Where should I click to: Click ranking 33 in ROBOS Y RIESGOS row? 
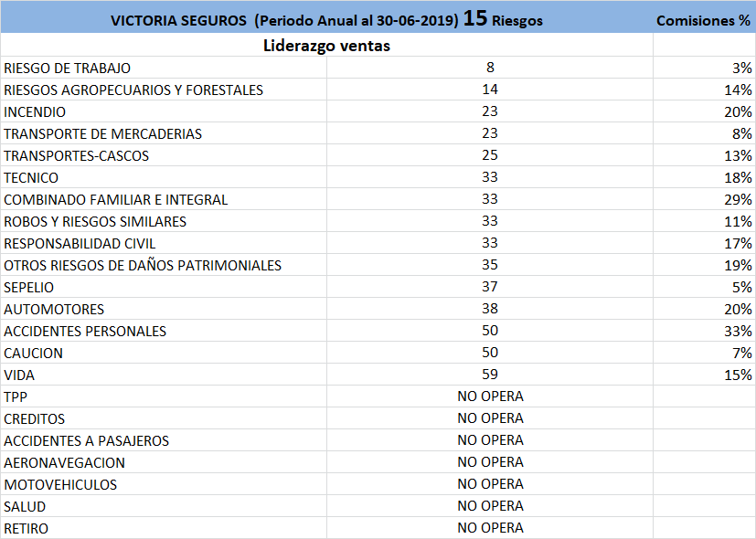click(490, 220)
